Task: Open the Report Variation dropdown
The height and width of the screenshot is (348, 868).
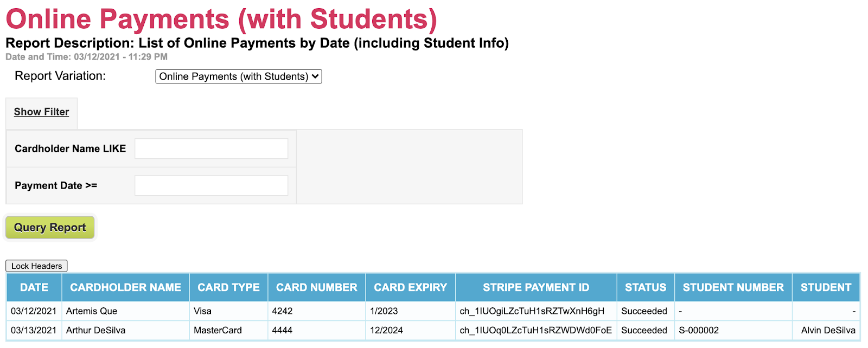Action: (239, 76)
